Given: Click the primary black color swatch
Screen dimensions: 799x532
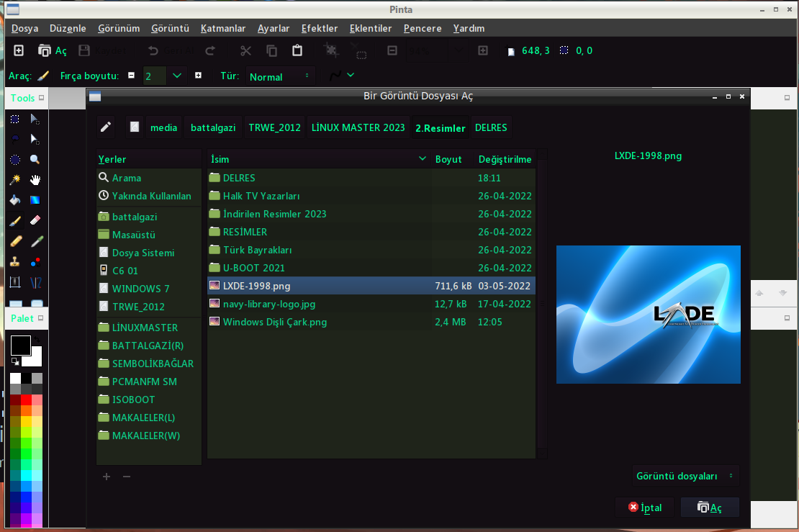Looking at the screenshot, I should click(20, 345).
